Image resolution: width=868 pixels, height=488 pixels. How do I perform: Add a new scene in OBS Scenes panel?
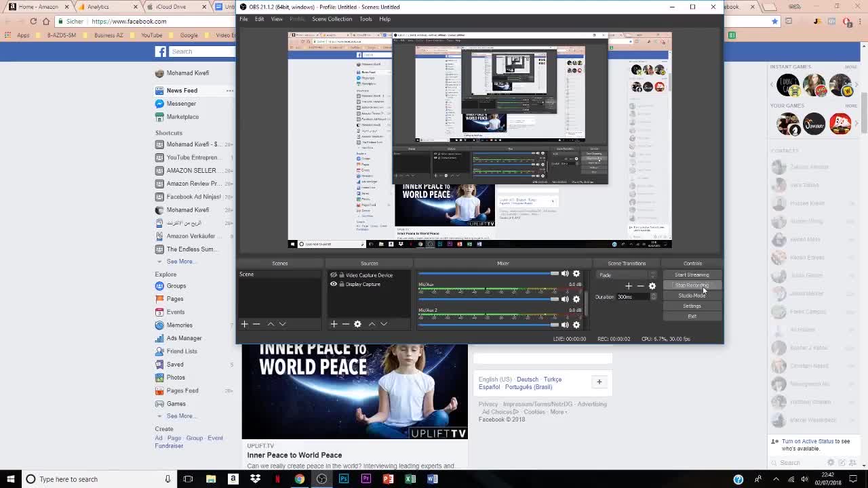(245, 324)
